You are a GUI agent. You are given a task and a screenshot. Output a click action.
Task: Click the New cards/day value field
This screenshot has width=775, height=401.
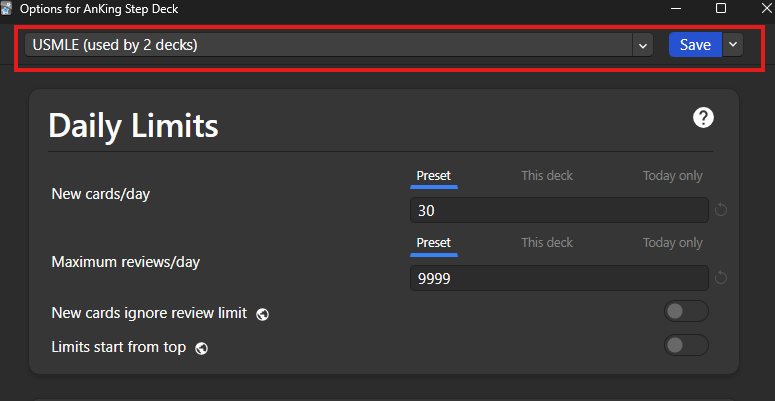point(557,211)
